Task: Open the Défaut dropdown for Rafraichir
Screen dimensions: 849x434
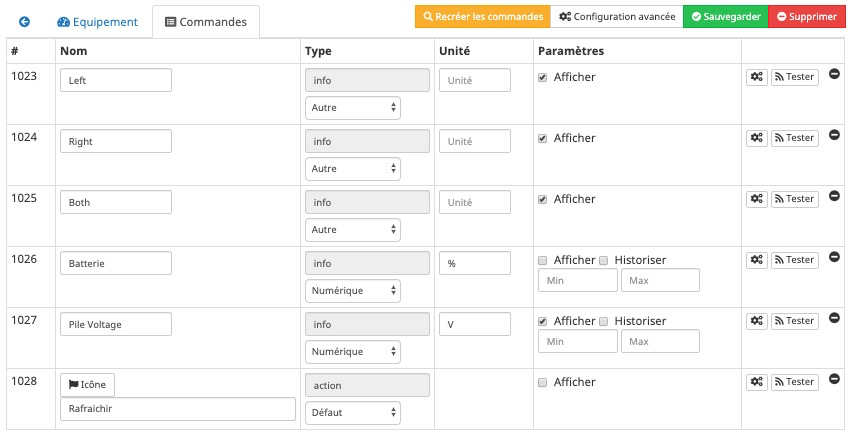Action: pos(352,412)
